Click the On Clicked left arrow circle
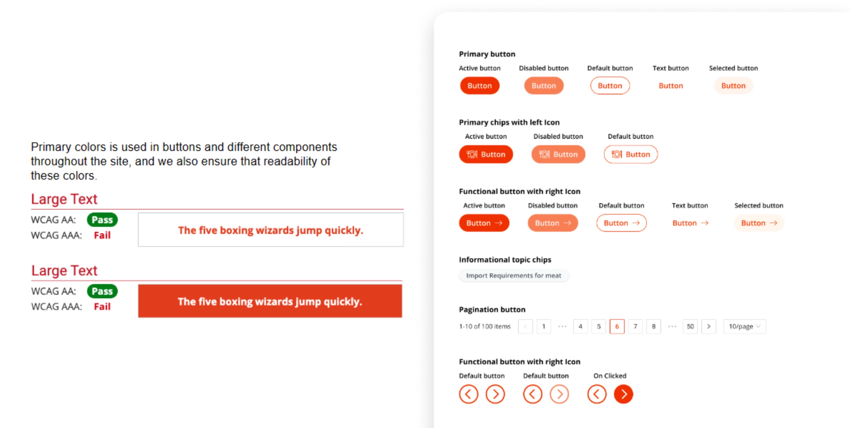 click(597, 394)
